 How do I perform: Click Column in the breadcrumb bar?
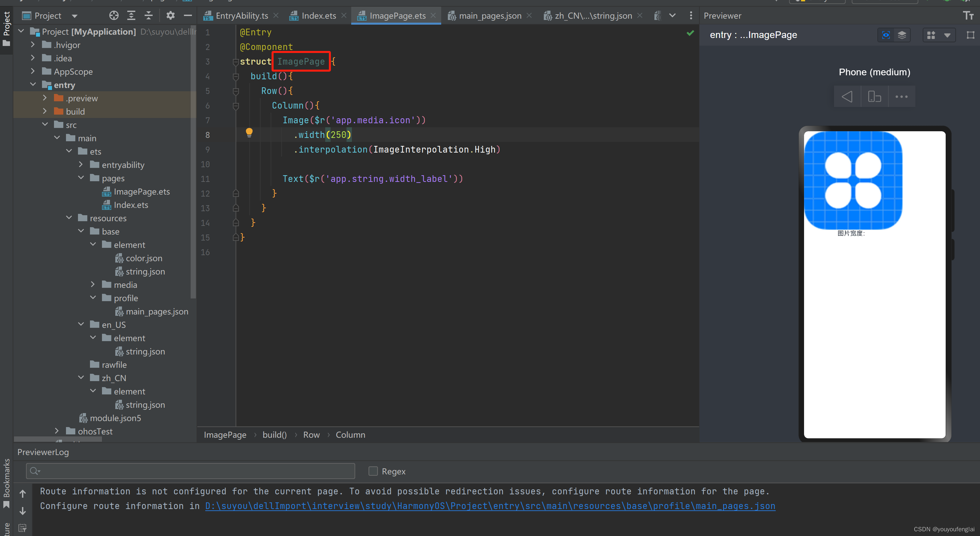350,435
